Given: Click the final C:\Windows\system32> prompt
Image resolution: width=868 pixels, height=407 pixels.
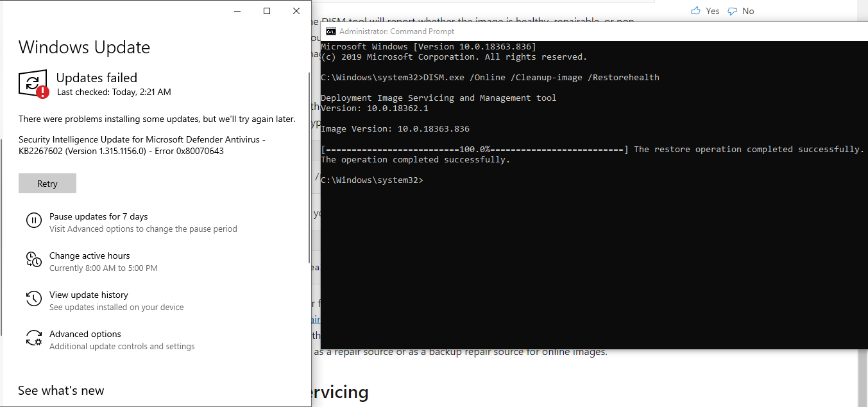Looking at the screenshot, I should [372, 180].
